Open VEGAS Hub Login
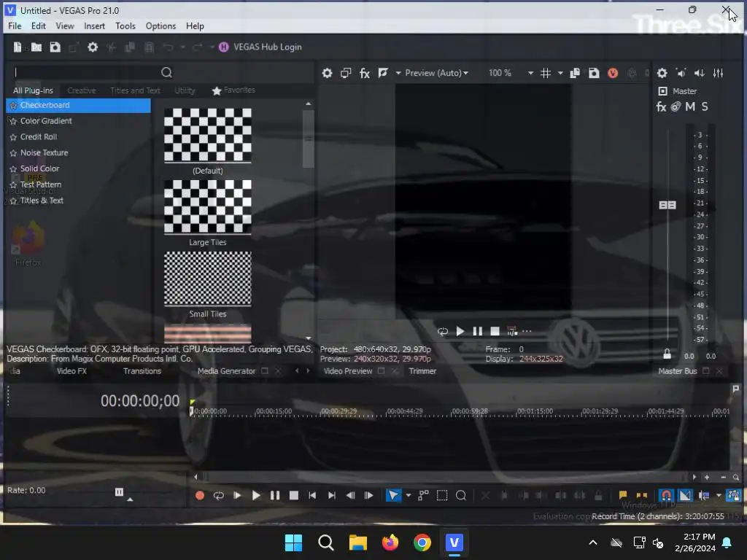This screenshot has width=747, height=560. [x=260, y=47]
